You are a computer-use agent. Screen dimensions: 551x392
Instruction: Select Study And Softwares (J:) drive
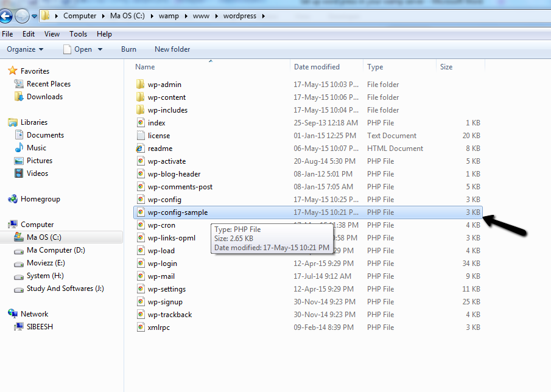tap(65, 289)
